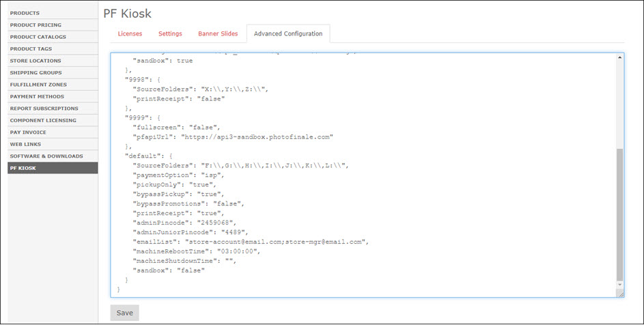
Task: Click the adminJuniorPincode value "4489"
Action: [x=234, y=232]
